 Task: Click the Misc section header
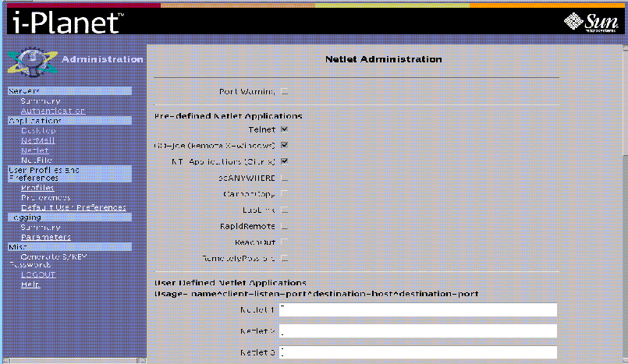click(69, 247)
